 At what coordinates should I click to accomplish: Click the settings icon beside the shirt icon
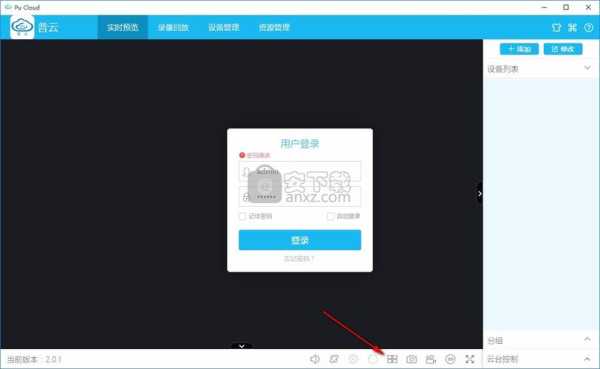click(x=572, y=27)
